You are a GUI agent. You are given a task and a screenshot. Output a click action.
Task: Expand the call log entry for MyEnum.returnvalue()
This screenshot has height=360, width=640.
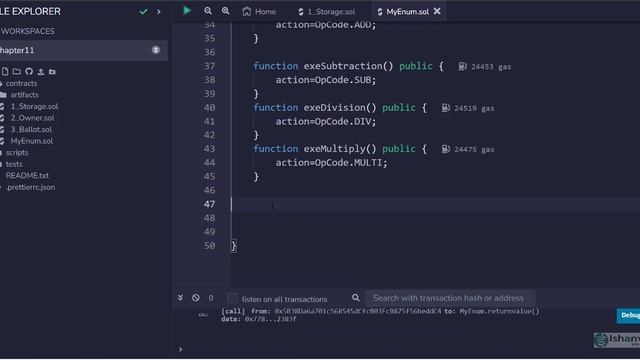click(x=380, y=315)
